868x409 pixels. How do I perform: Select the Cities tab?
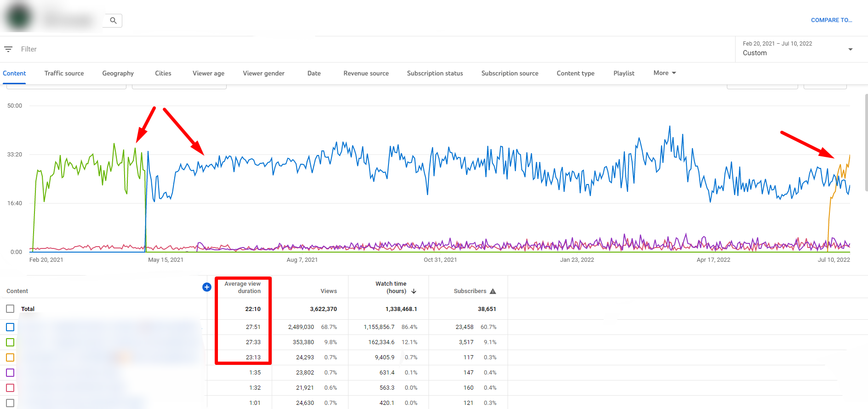163,73
